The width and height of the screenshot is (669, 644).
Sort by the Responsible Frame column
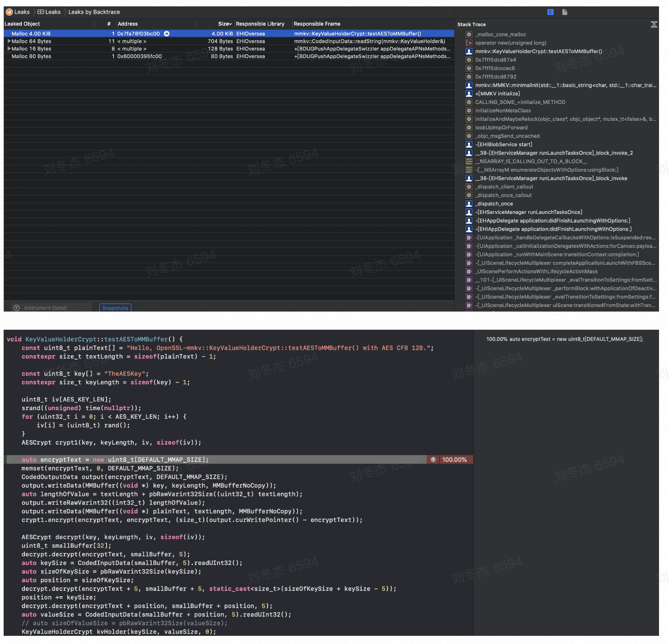point(317,24)
